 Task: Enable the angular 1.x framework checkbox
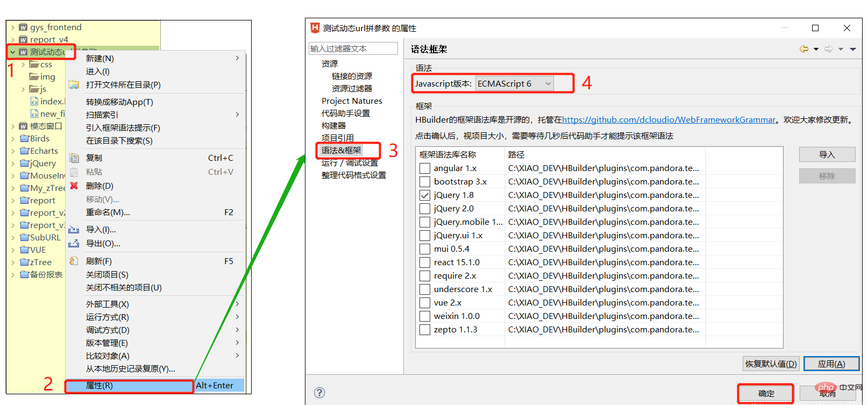pyautogui.click(x=425, y=168)
